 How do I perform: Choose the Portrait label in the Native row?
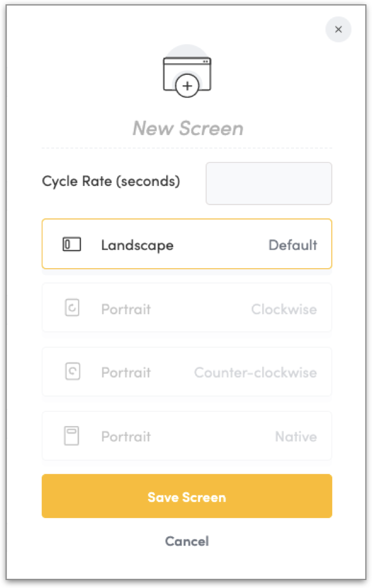click(126, 437)
